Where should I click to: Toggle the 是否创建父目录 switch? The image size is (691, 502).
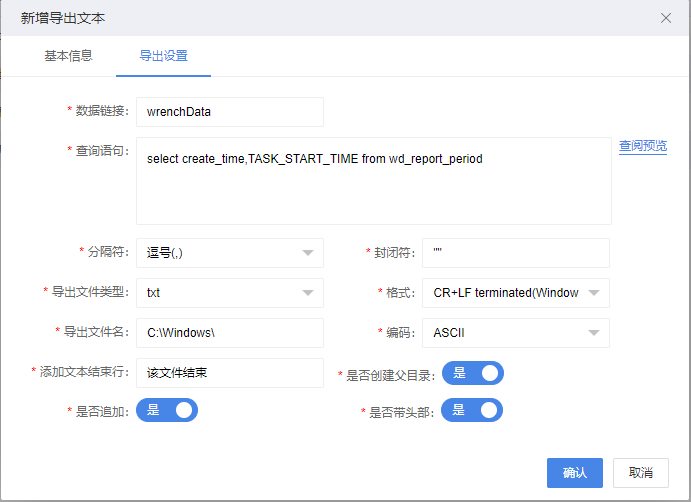[x=473, y=373]
